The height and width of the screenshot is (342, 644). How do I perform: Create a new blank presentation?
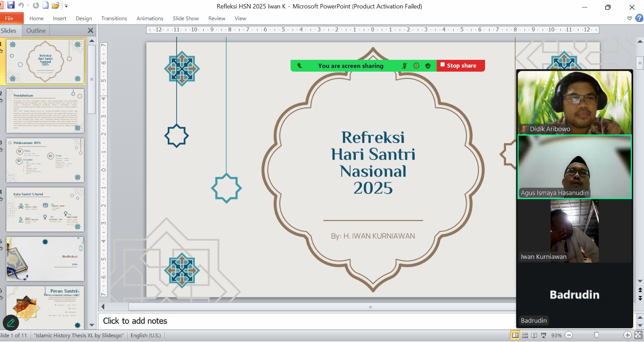[45, 6]
